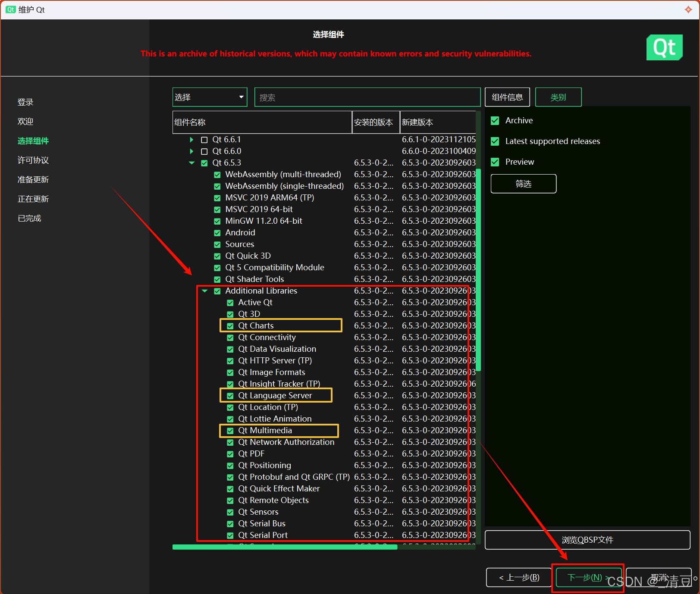700x594 pixels.
Task: Select 登录 in the sidebar
Action: point(25,102)
